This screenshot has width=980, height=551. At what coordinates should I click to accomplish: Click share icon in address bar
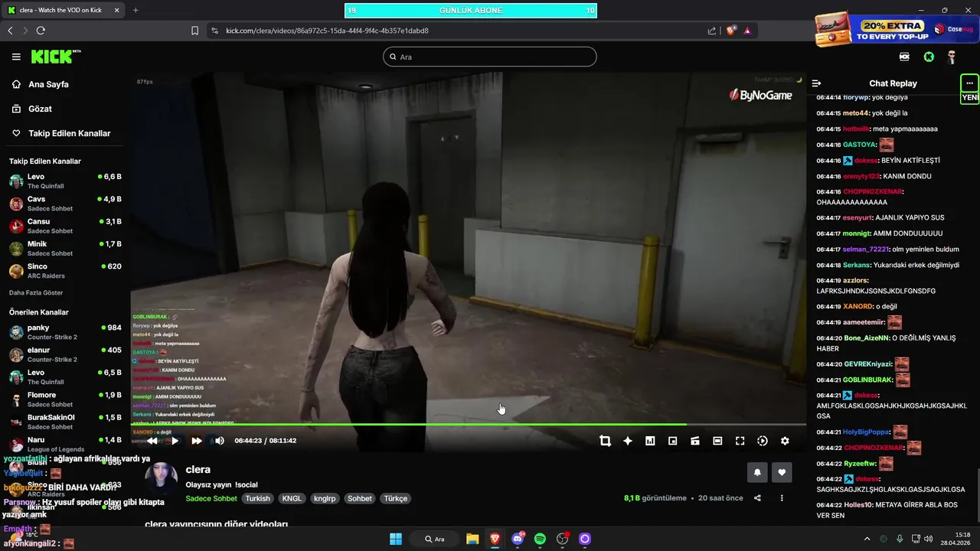pos(712,31)
